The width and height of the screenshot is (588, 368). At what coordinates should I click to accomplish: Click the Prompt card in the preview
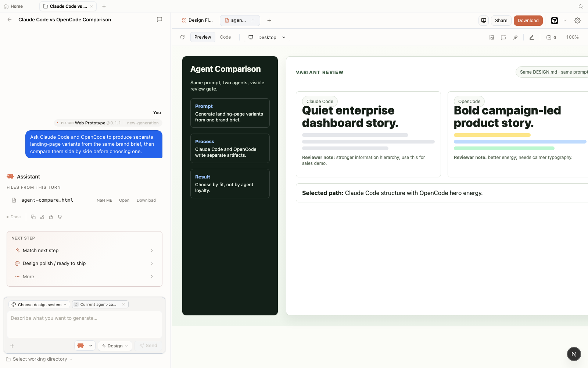click(x=230, y=113)
